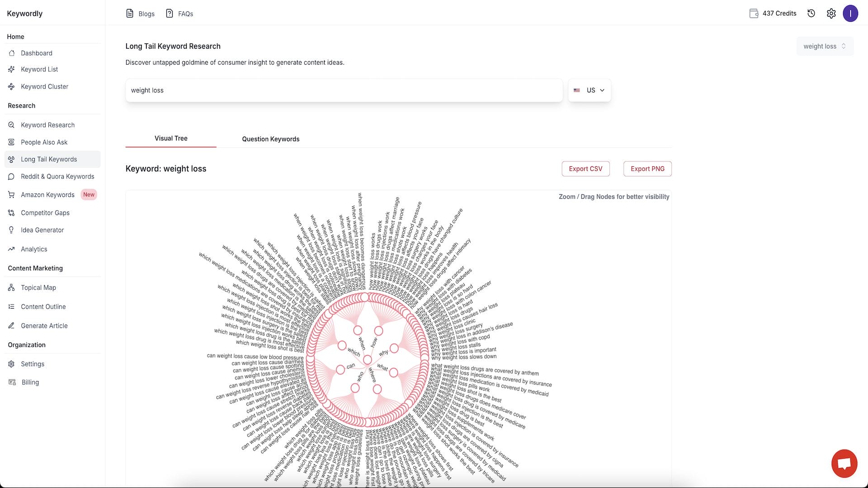Open the FAQs help icon

click(x=170, y=14)
